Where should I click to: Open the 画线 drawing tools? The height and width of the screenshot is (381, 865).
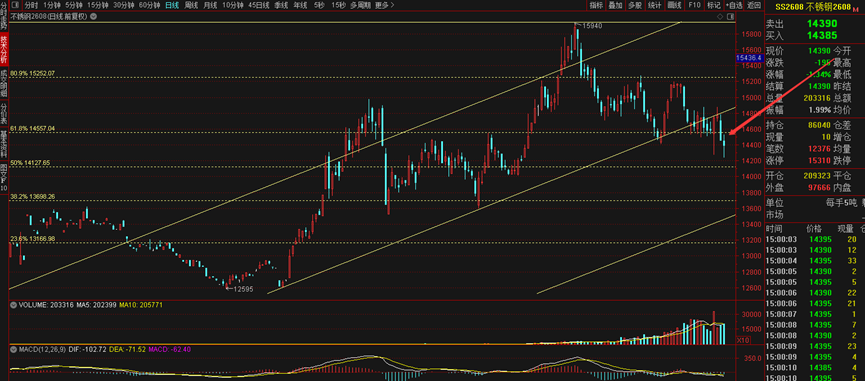(674, 6)
